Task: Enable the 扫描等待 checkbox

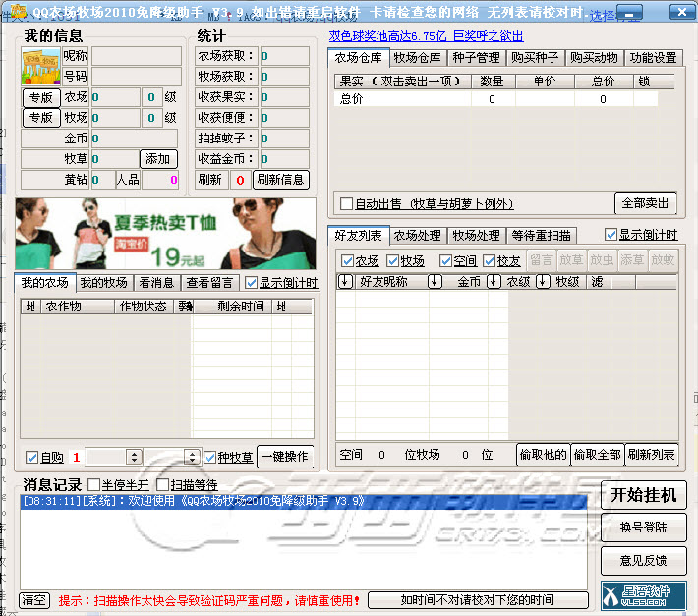Action: click(x=163, y=485)
